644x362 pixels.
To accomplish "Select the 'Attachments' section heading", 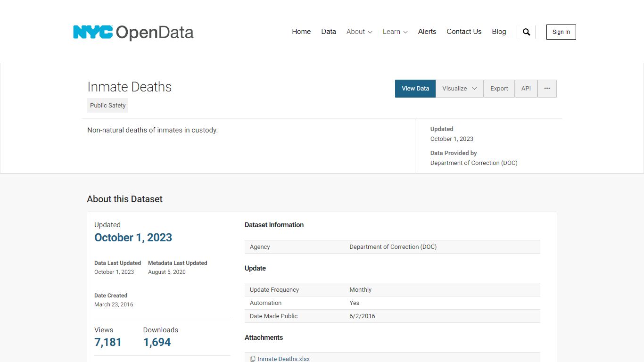I will pos(264,337).
